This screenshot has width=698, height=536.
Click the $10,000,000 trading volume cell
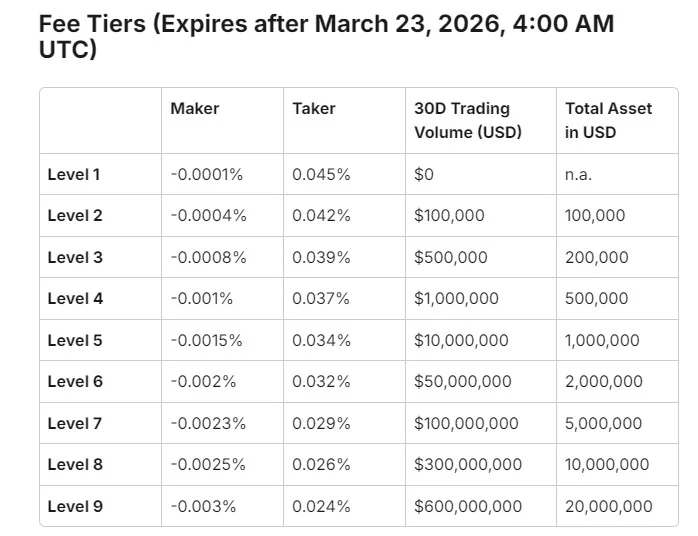(461, 340)
